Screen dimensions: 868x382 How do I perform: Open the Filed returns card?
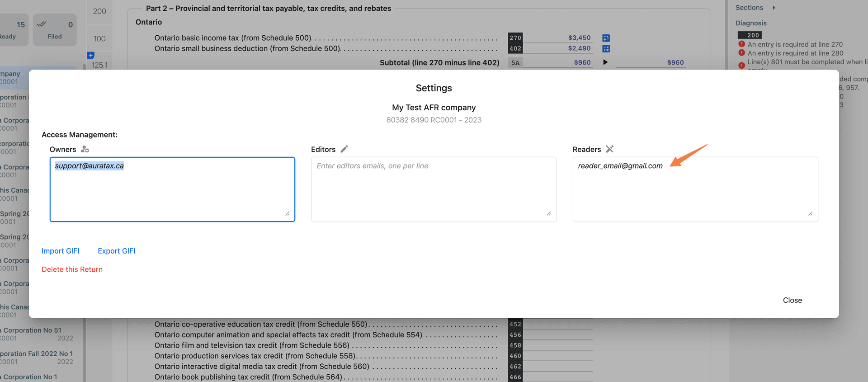pos(55,29)
